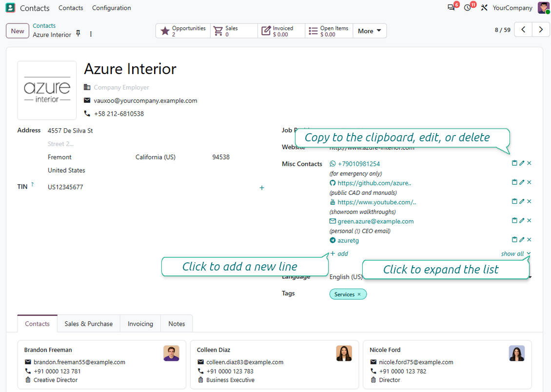
Task: Expand the misc contacts with show all
Action: (515, 254)
